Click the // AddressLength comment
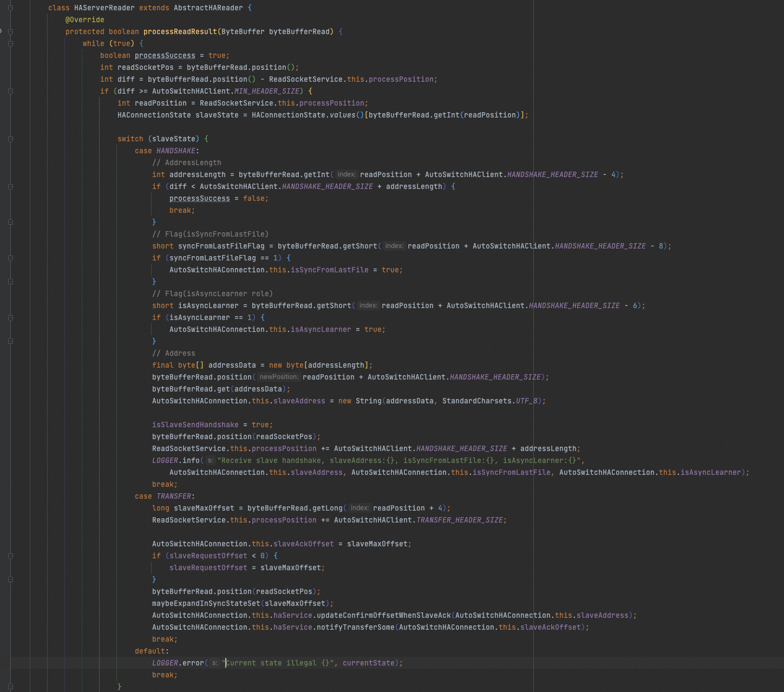Viewport: 784px width, 692px height. click(187, 163)
